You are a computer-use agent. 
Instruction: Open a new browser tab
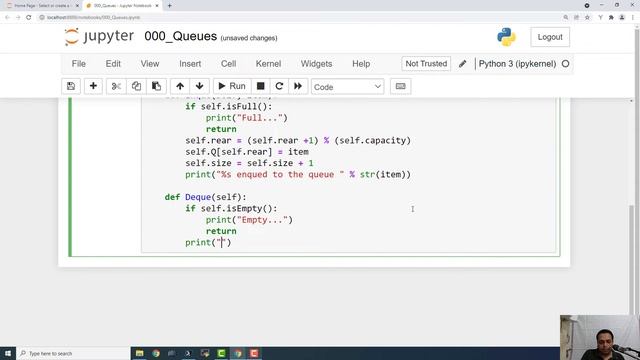tap(169, 6)
